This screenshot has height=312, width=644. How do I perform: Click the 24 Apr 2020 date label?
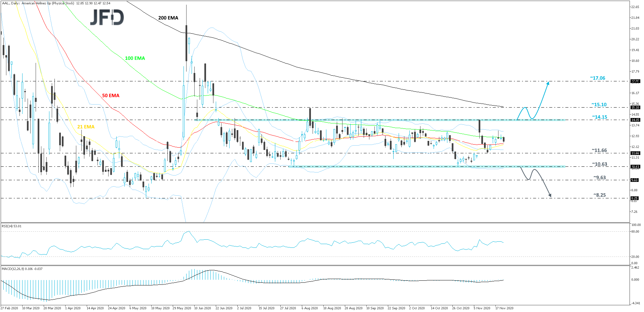pos(117,308)
